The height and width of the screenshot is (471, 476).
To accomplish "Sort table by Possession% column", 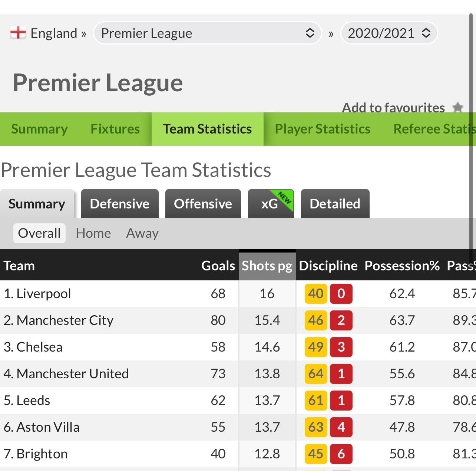I will 402,266.
